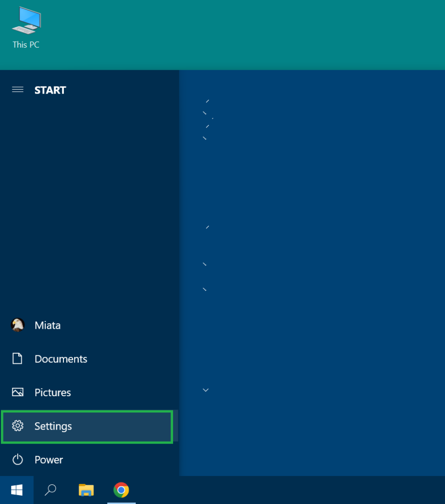Launch Google Chrome from the taskbar

click(121, 490)
